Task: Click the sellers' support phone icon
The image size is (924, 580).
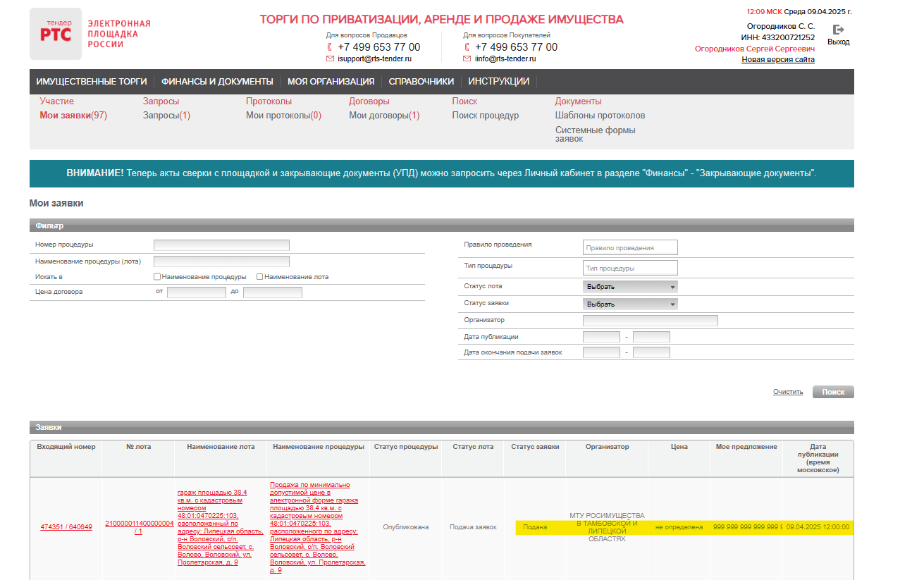Action: click(329, 47)
